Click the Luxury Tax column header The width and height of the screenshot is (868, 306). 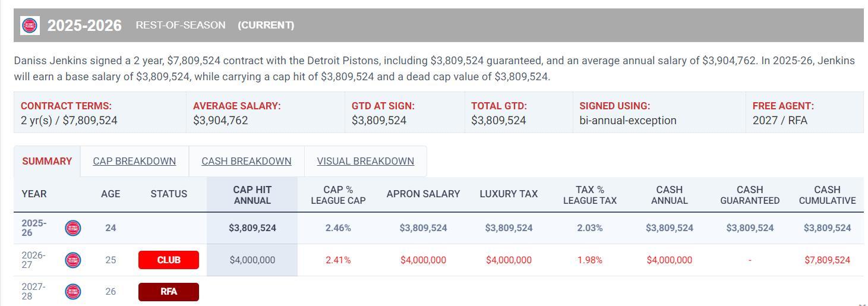click(x=509, y=194)
